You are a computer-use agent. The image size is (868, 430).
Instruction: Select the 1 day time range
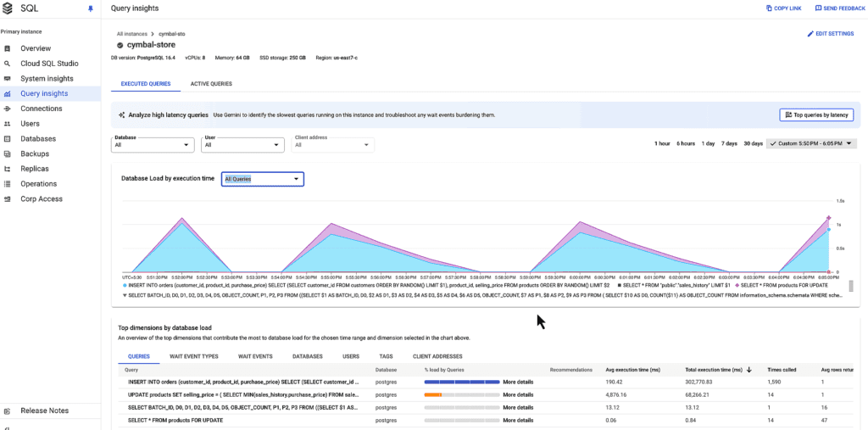coord(708,143)
